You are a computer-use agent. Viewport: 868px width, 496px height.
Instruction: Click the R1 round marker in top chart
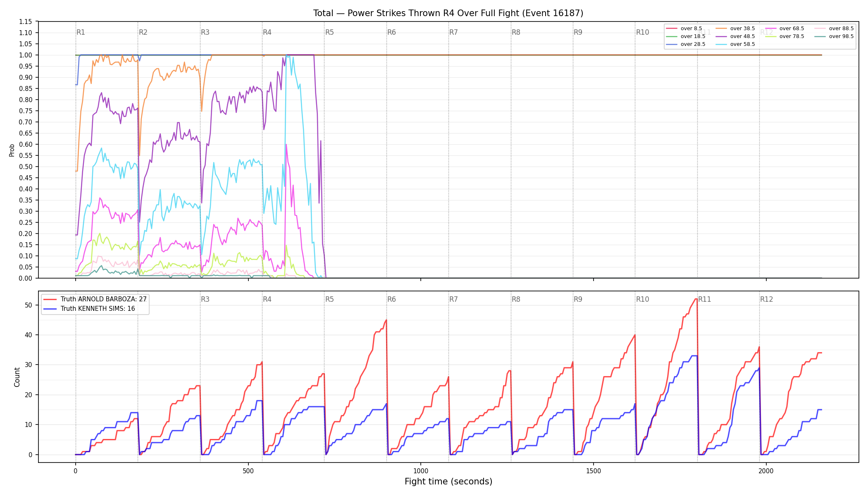[81, 32]
